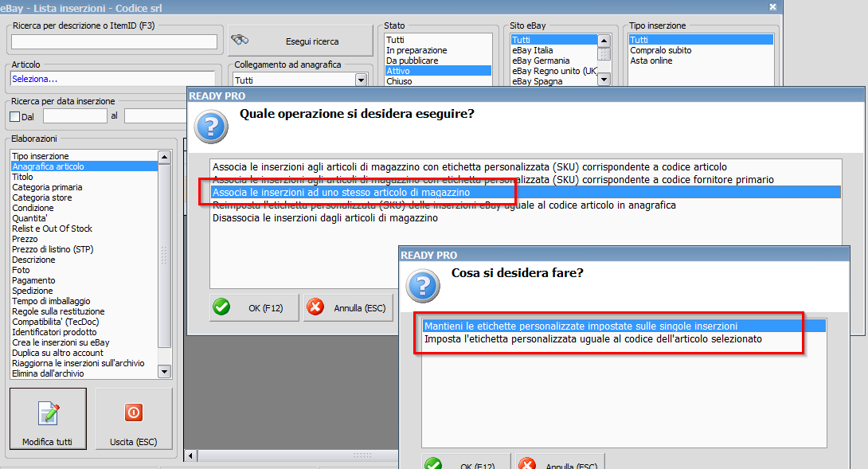Screen dimensions: 868x469
Task: Select eBay Regno unito (UK) site
Action: coord(553,71)
